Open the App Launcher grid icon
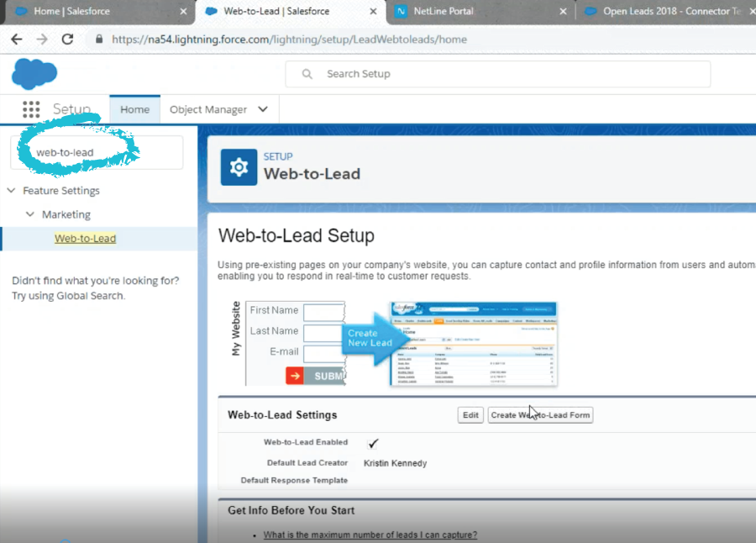This screenshot has height=543, width=756. pyautogui.click(x=31, y=109)
